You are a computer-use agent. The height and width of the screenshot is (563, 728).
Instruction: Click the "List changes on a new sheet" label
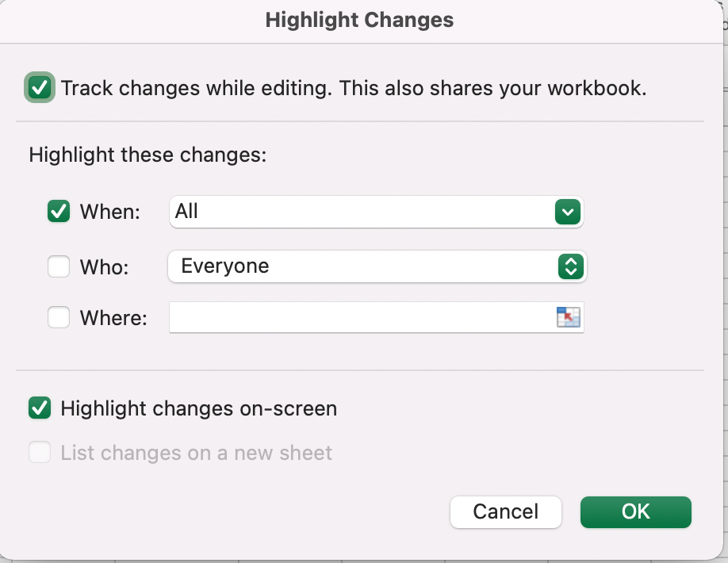(x=197, y=453)
